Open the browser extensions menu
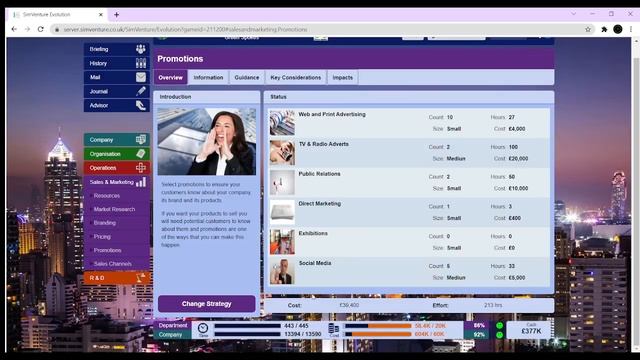This screenshot has width=640, height=360. click(x=604, y=29)
